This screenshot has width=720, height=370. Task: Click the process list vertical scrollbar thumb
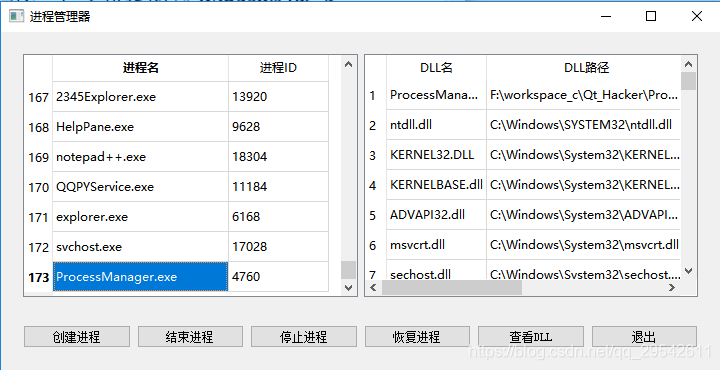348,270
